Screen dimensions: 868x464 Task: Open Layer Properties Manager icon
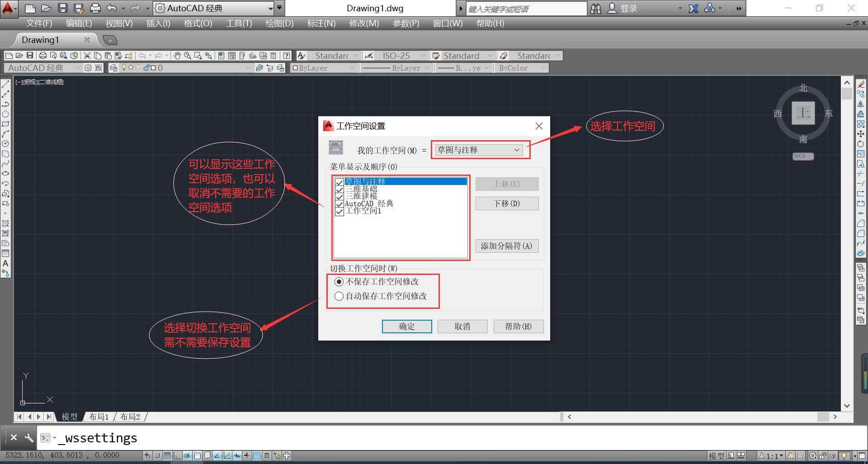(x=113, y=68)
